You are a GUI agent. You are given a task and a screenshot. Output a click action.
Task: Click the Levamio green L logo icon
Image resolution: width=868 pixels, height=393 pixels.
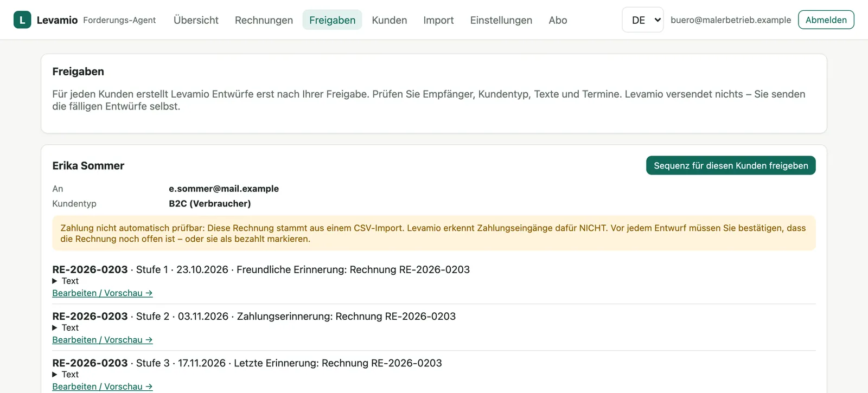point(22,20)
